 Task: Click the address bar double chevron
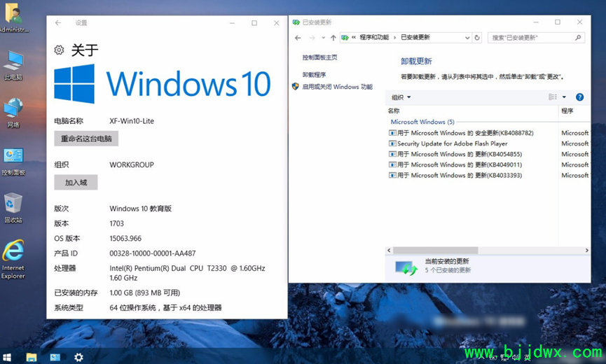tap(354, 37)
